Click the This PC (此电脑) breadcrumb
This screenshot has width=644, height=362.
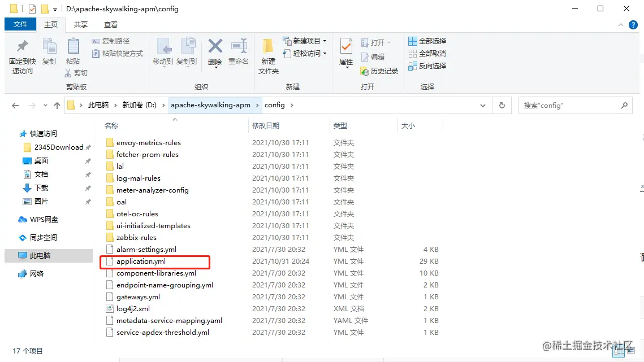(x=98, y=105)
